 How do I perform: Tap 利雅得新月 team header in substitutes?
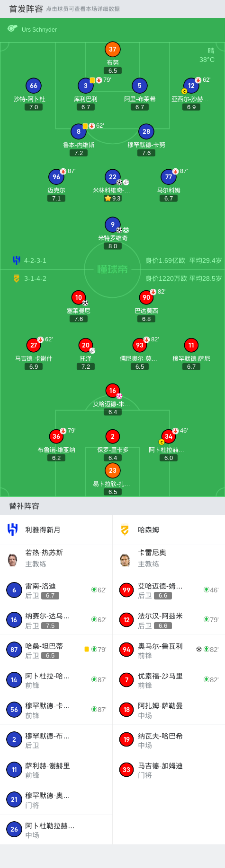[x=56, y=529]
